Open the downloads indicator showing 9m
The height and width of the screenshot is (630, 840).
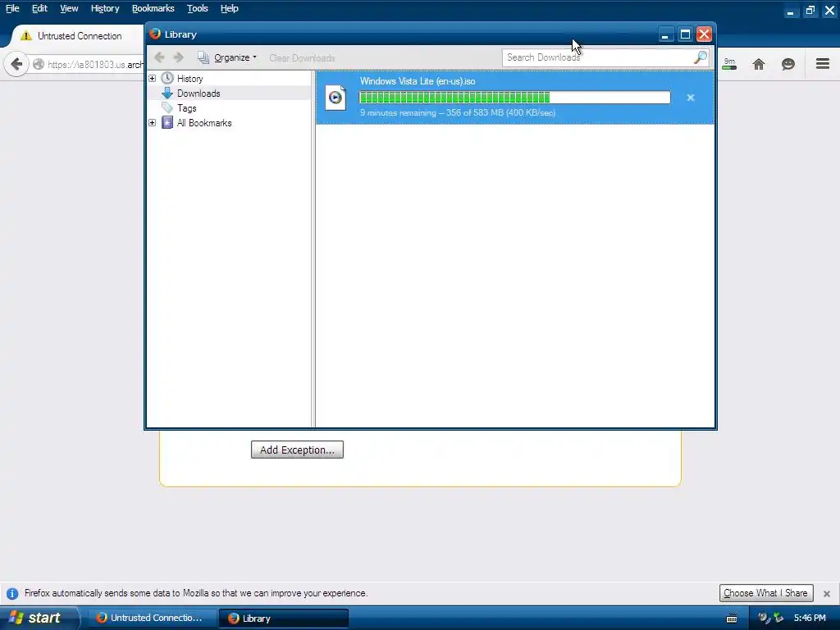[729, 64]
